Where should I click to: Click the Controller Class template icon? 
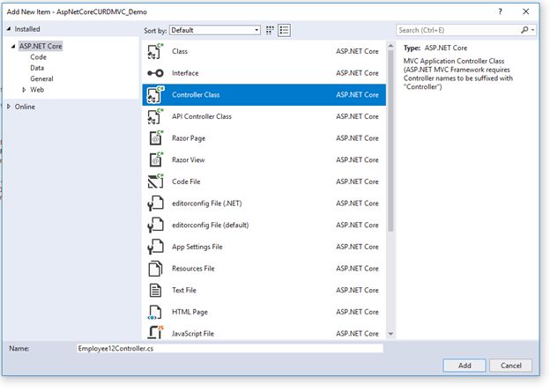(x=155, y=94)
